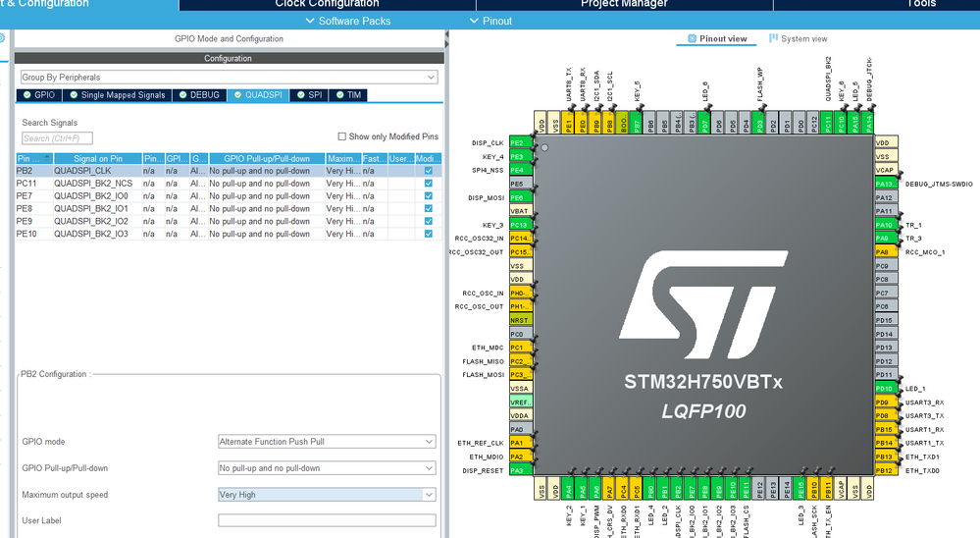Click pin PD10 on the chip
This screenshot has height=538, width=980.
pos(886,389)
